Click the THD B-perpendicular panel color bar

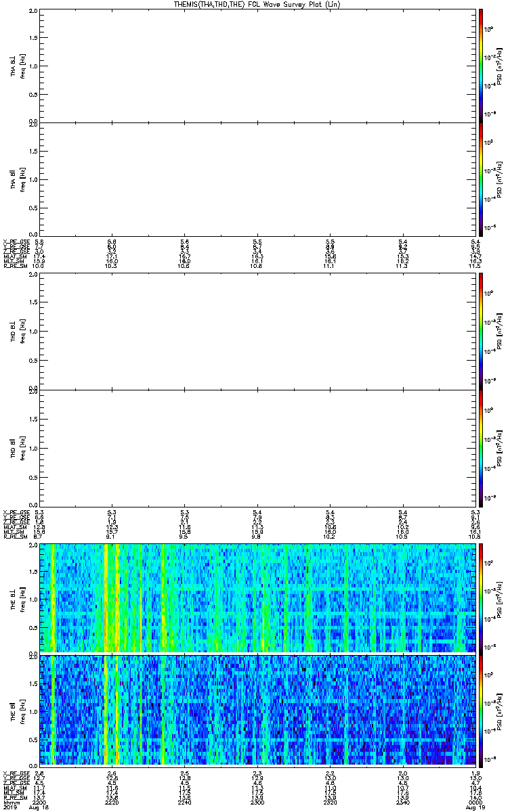coord(480,331)
